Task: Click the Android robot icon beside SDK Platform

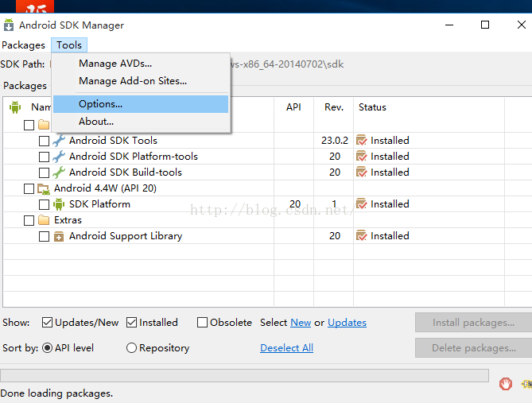Action: pos(59,204)
